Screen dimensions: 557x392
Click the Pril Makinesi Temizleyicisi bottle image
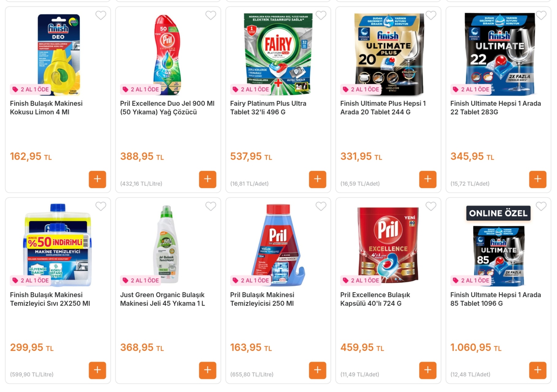(x=278, y=244)
